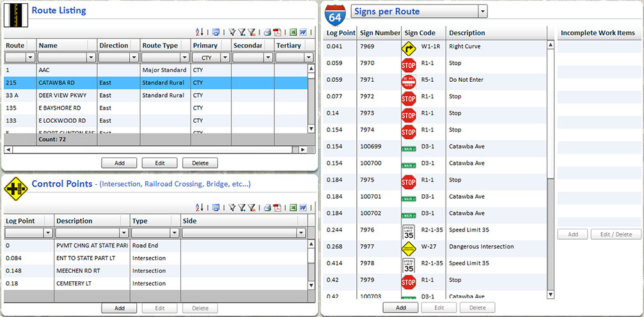Export Route Listing to Excel

click(292, 31)
